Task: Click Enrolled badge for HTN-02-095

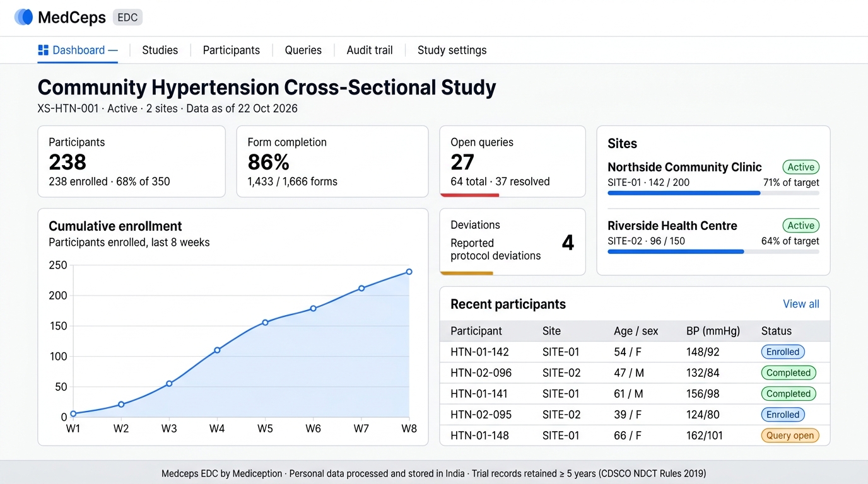Action: click(783, 414)
